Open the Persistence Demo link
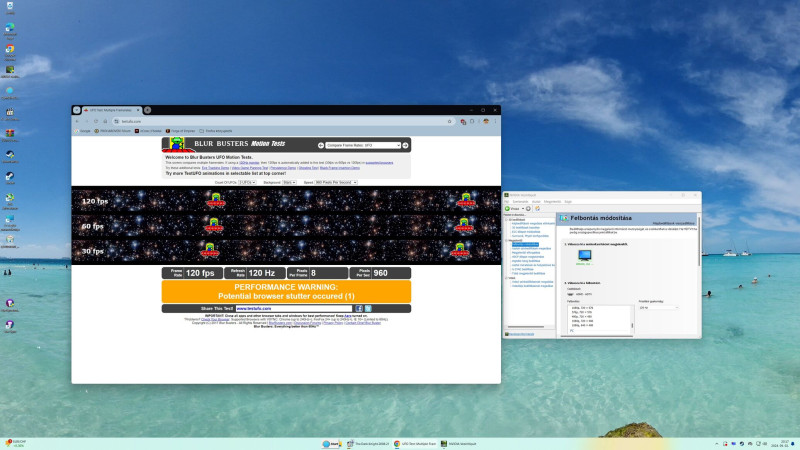The image size is (800, 450). (x=283, y=168)
